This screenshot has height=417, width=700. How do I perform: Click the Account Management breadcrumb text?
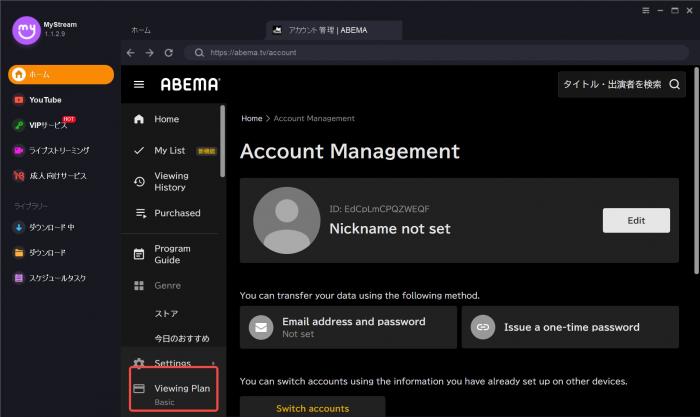pos(314,118)
